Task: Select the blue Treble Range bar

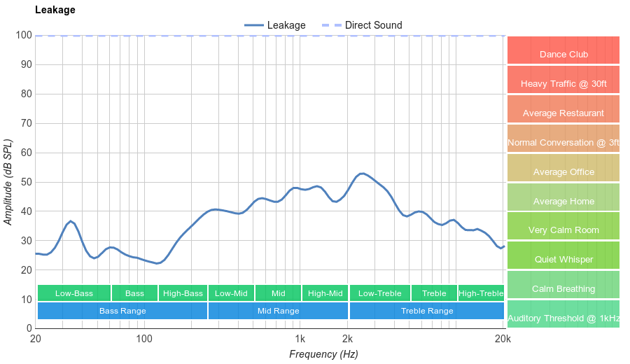Action: (426, 311)
